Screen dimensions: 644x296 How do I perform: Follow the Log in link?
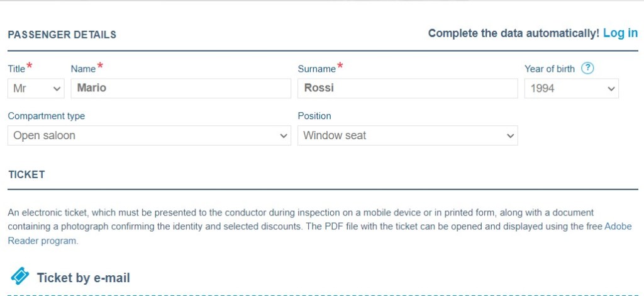(620, 33)
